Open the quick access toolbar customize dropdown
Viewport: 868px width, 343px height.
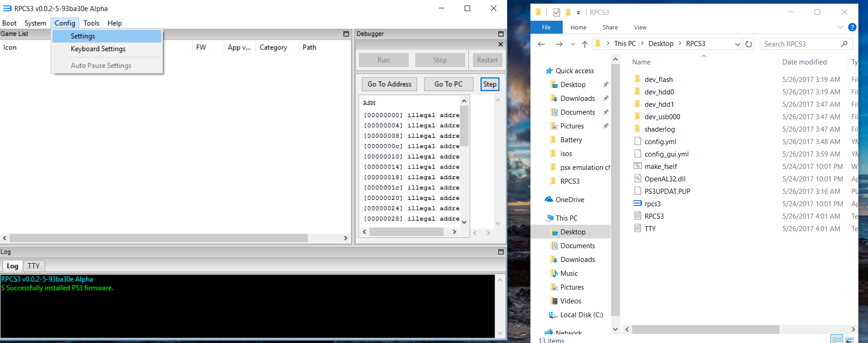pos(578,13)
